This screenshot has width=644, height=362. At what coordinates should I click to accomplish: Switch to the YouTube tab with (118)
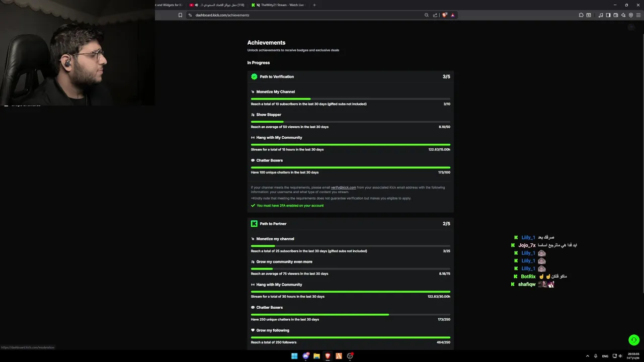218,5
